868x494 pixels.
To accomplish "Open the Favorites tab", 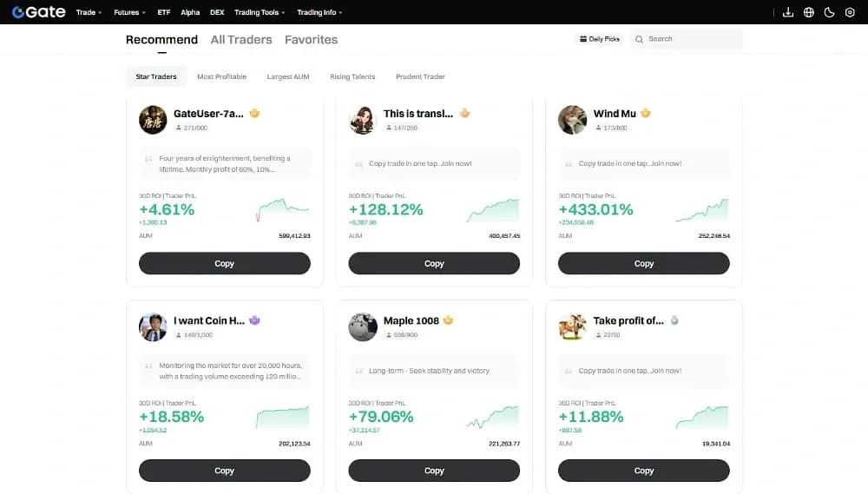I will click(x=311, y=39).
